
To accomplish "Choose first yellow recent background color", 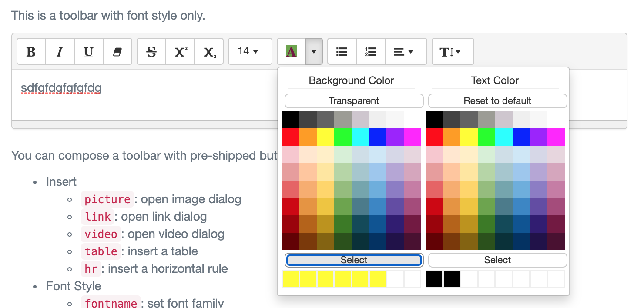I will point(291,279).
